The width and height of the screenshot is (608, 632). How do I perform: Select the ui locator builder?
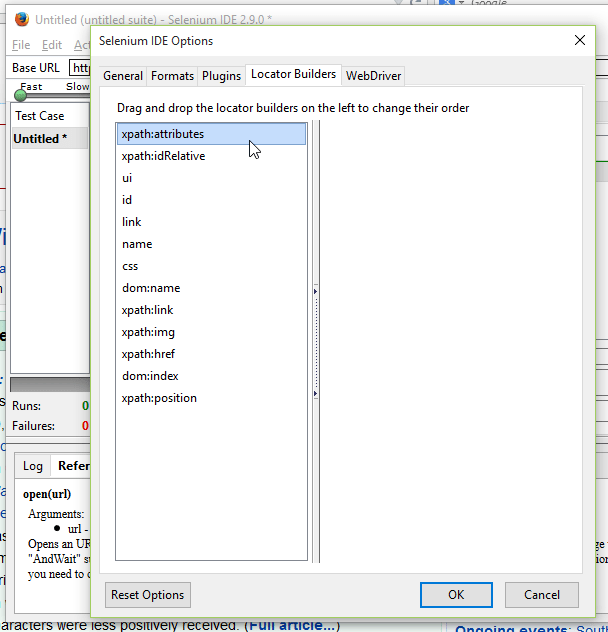coord(211,178)
